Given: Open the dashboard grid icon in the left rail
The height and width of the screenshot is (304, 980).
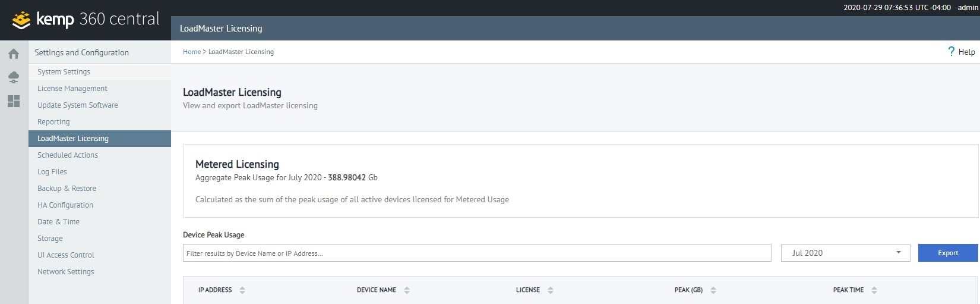Looking at the screenshot, I should (14, 101).
